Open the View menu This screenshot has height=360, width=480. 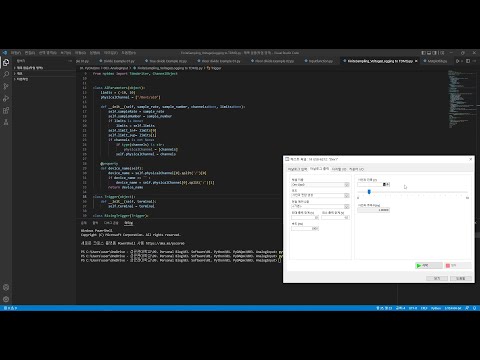coord(66,53)
